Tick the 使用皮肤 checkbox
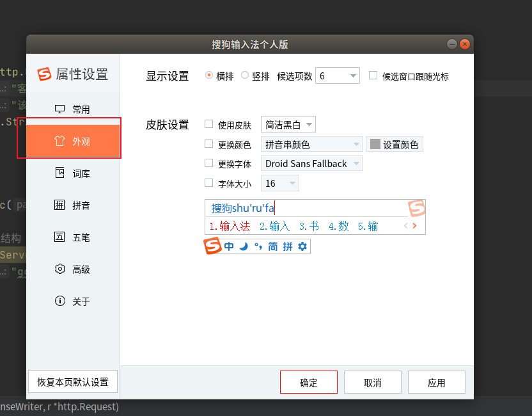Image resolution: width=532 pixels, height=416 pixels. 208,124
